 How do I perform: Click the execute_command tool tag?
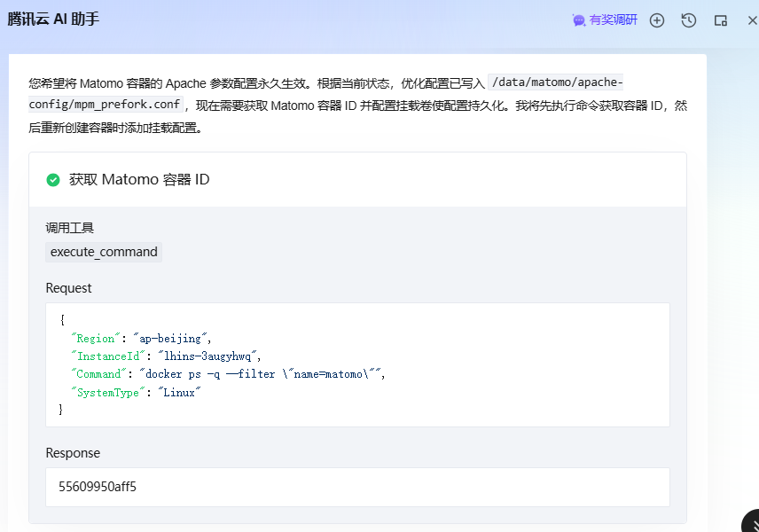coord(104,252)
